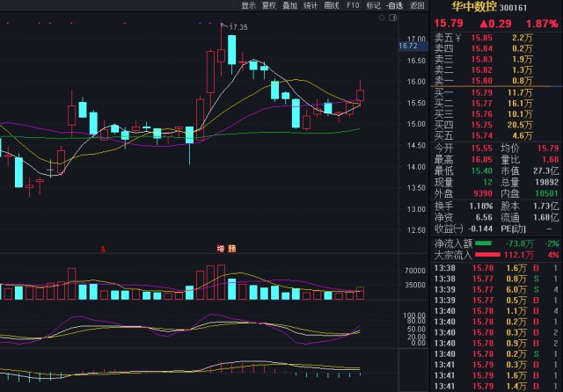The width and height of the screenshot is (563, 392).
Task: Toggle 自选 watchlist for this stock
Action: (396, 5)
